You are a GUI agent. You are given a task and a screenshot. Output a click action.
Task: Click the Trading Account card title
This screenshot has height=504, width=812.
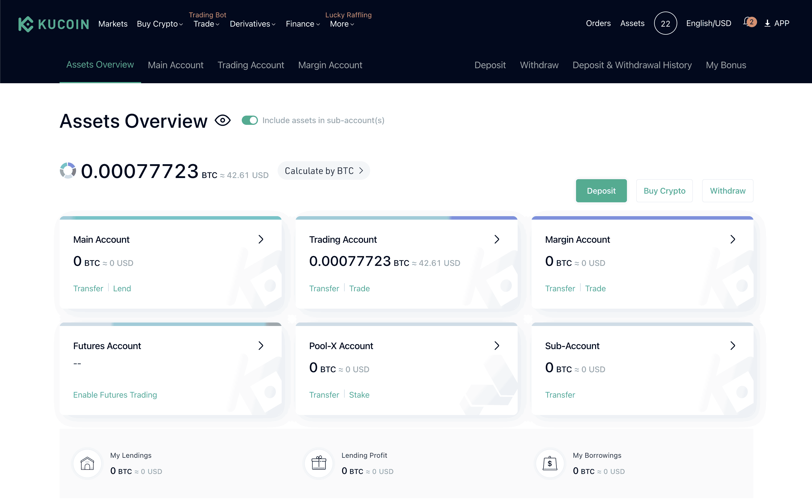(x=343, y=239)
